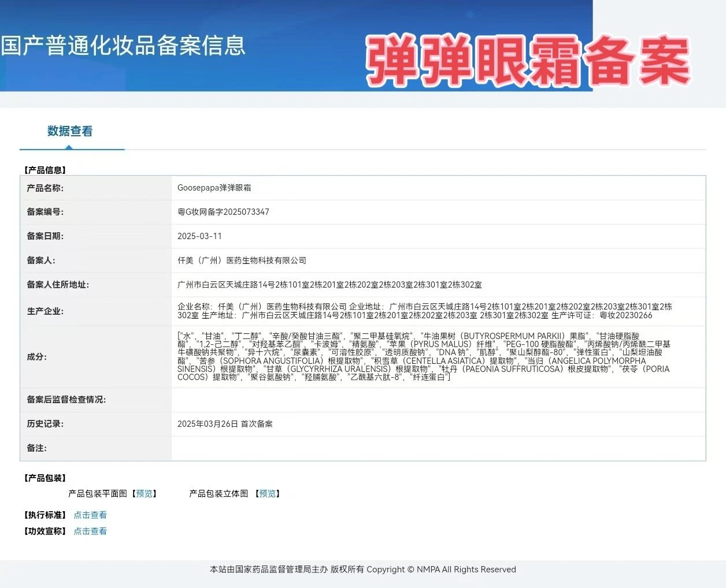Screen dimensions: 726x588
Task: Click the 生产企业 row label
Action: pos(45,311)
